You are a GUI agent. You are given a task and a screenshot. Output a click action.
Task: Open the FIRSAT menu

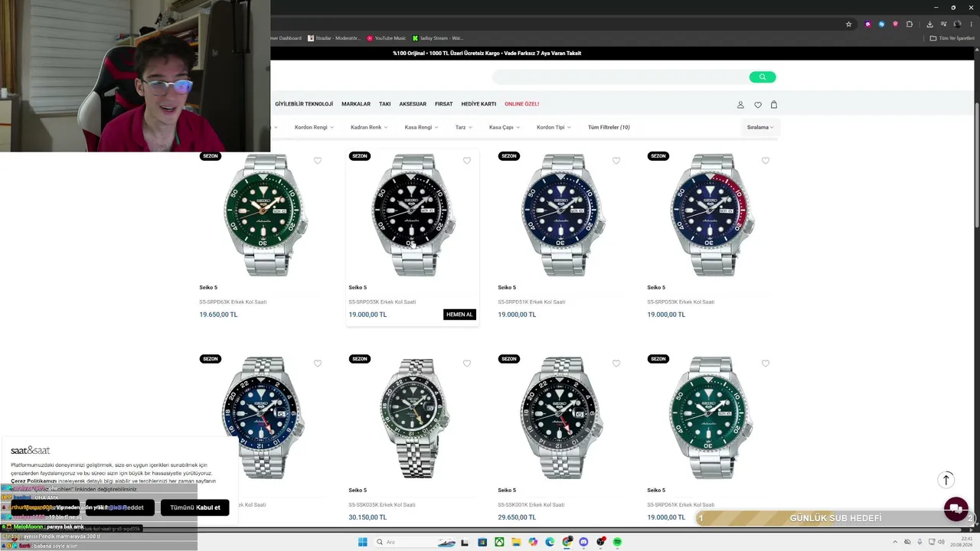click(x=444, y=104)
